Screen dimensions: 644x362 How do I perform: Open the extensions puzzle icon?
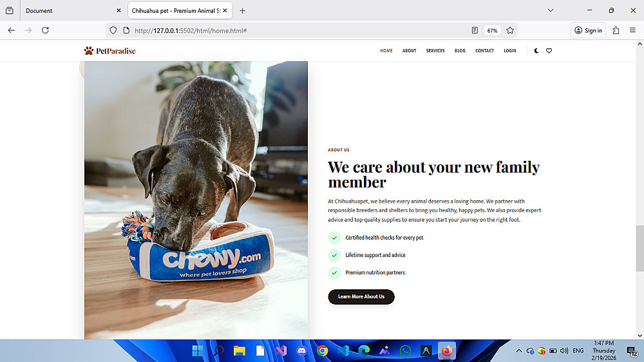pos(616,30)
